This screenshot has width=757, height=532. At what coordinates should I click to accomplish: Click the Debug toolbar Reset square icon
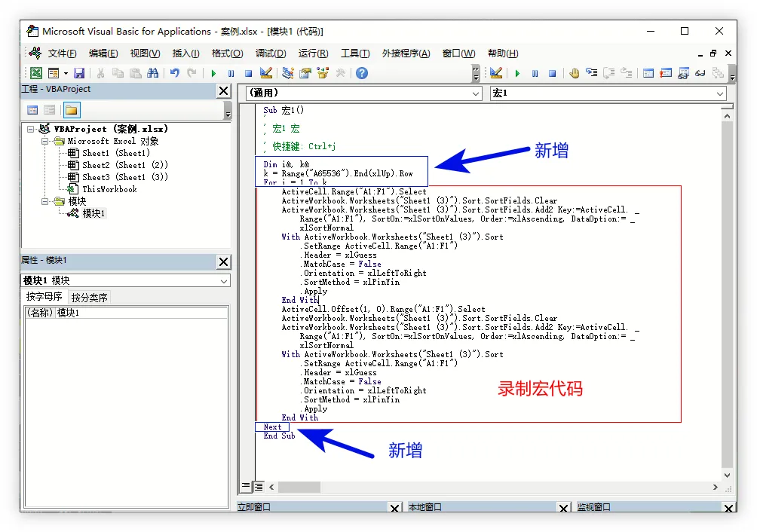(x=553, y=73)
